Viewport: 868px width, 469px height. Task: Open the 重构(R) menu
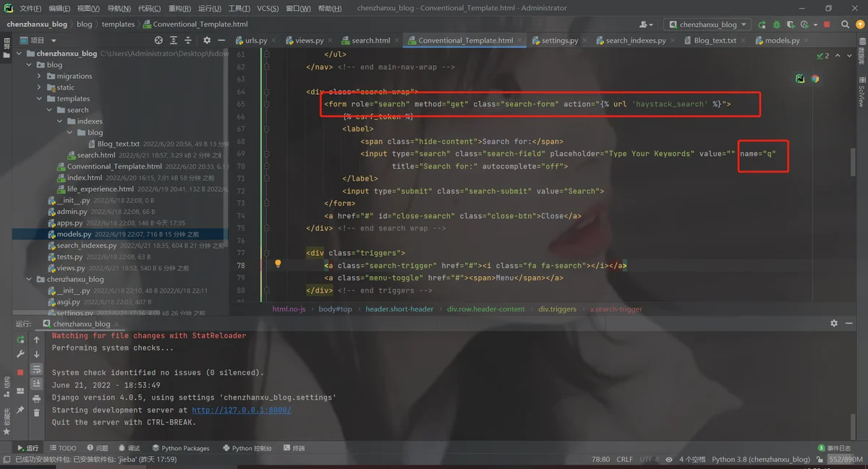(x=179, y=8)
